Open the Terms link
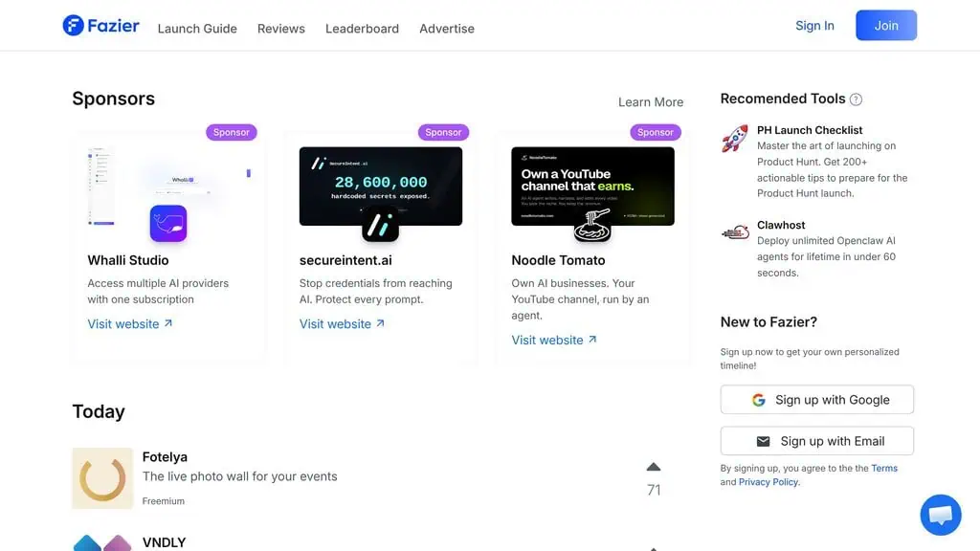 (884, 468)
